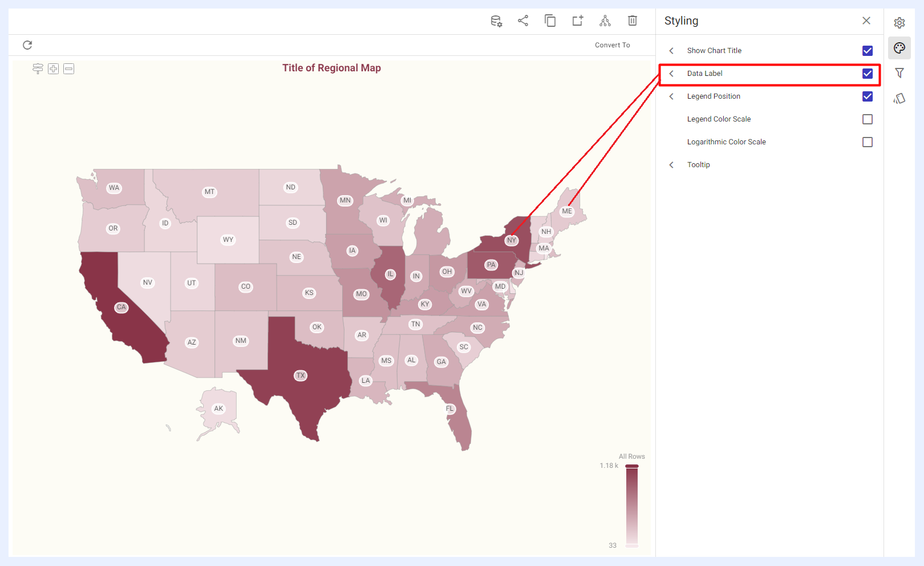Viewport: 924px width, 566px height.
Task: Click the legend maximum value '1.18 k'
Action: click(609, 466)
